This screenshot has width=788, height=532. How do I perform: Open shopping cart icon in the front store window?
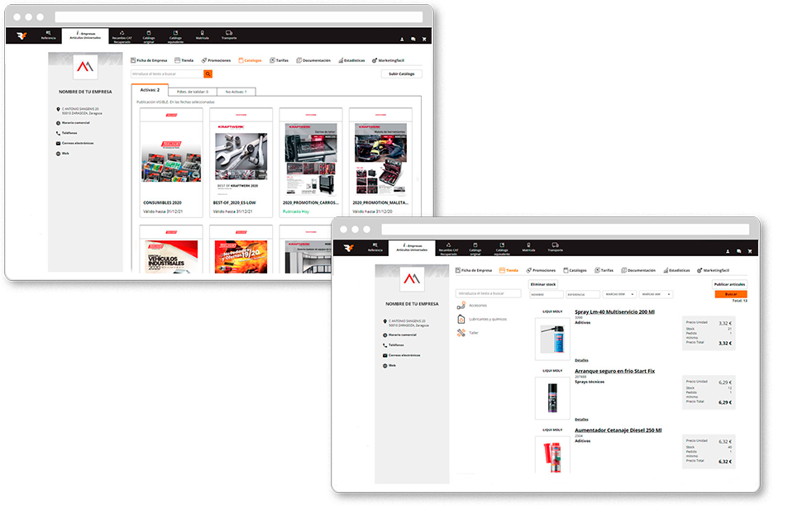749,250
